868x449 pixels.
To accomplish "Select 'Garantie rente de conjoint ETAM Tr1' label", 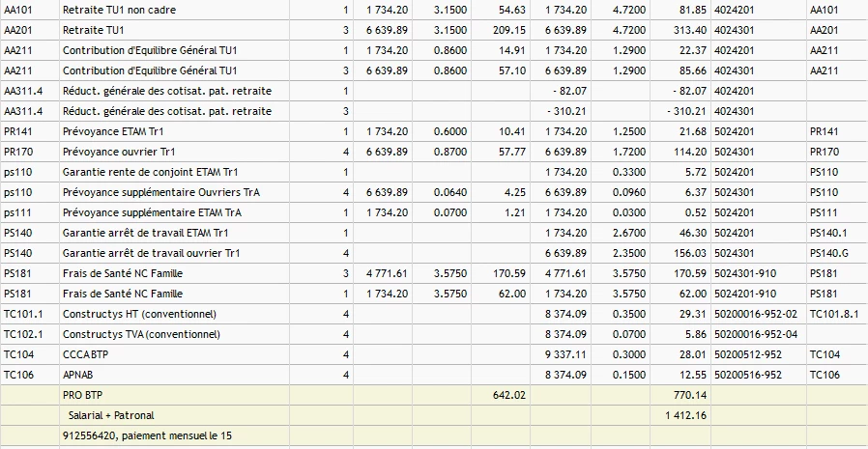I will point(150,172).
